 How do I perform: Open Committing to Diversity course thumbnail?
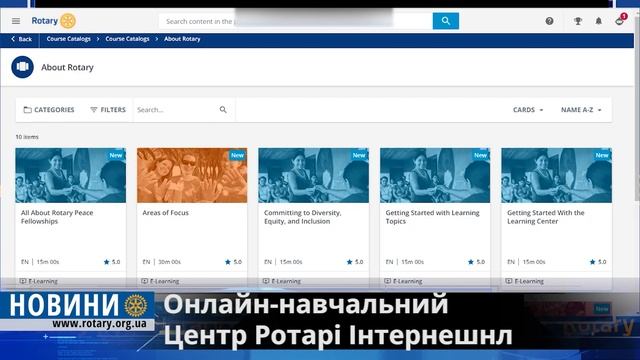point(313,176)
